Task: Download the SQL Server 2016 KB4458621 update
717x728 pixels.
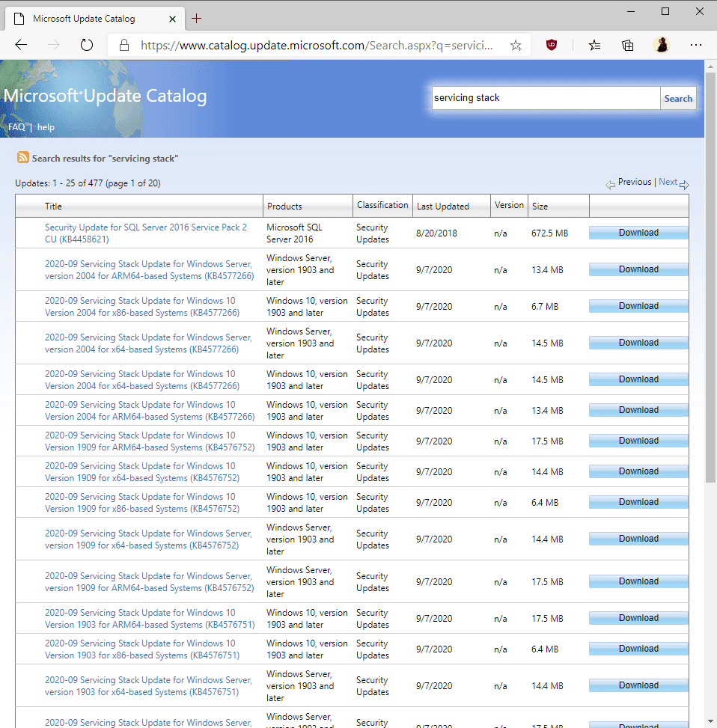Action: [x=638, y=233]
